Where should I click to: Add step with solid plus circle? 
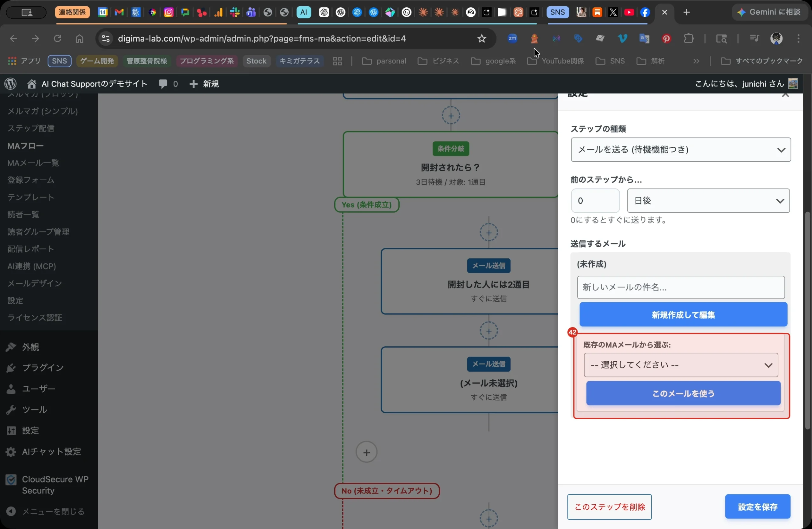coord(366,452)
